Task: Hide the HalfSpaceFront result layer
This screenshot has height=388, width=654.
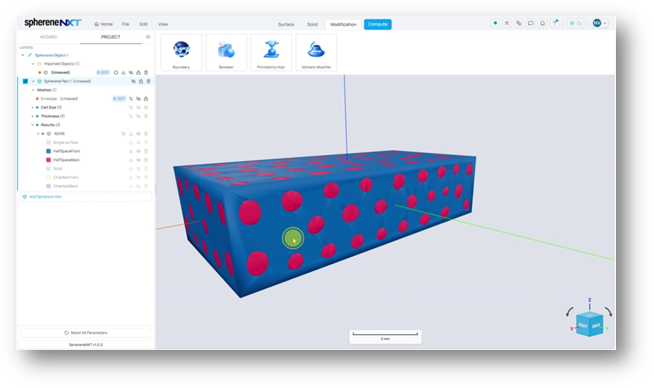Action: pos(138,151)
